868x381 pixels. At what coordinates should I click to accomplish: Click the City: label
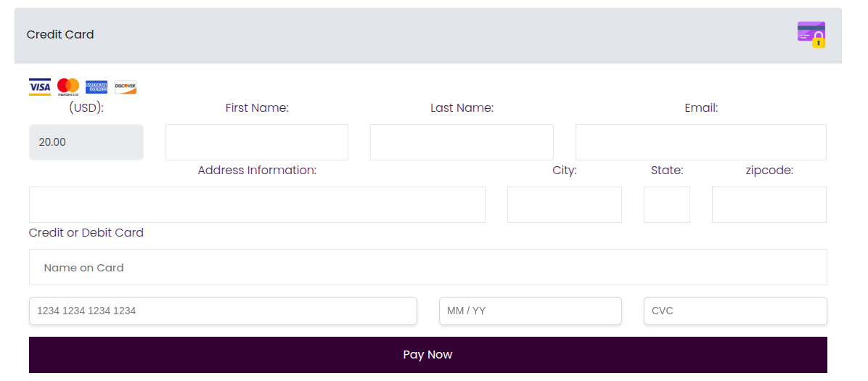[x=565, y=170]
